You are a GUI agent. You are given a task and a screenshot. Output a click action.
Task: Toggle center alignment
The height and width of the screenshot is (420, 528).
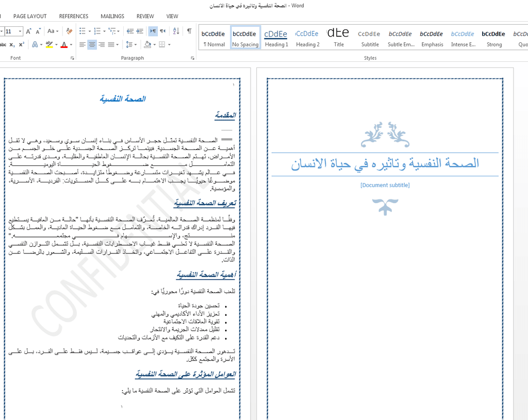(92, 44)
